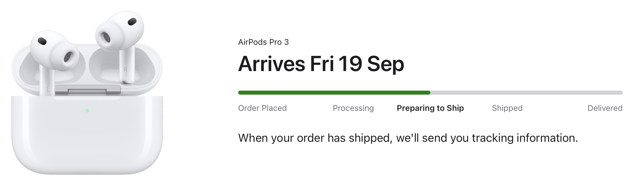Click the tracking information message text

pyautogui.click(x=408, y=138)
